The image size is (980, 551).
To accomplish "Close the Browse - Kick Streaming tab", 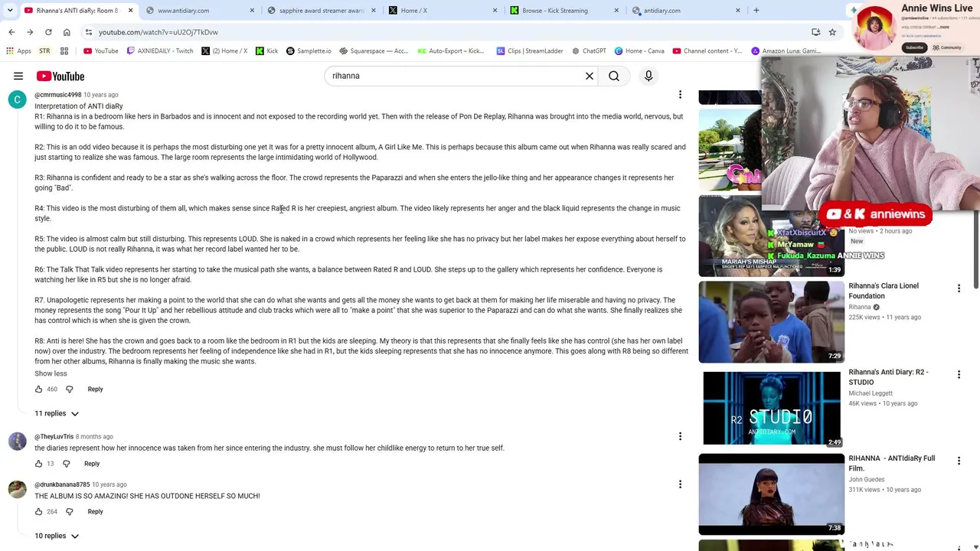I will [x=616, y=11].
